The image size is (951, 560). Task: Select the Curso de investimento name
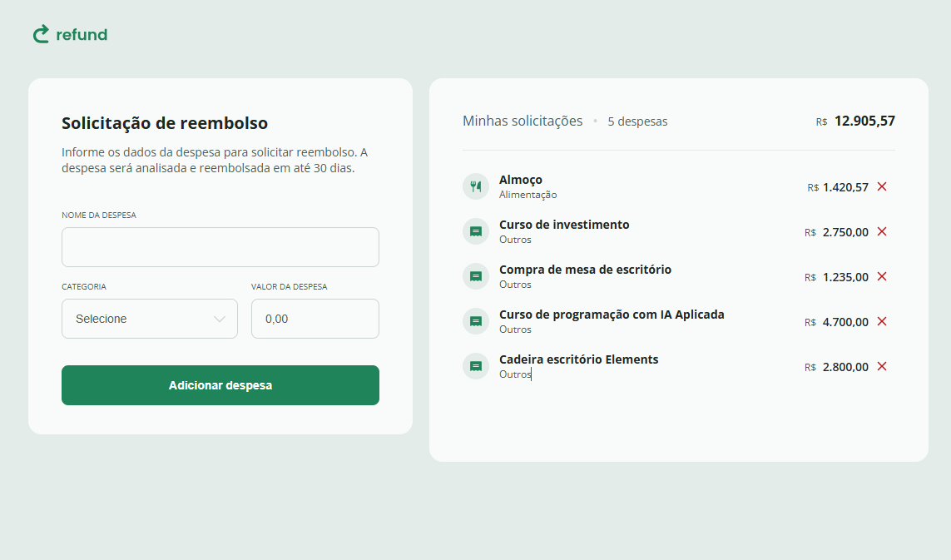click(x=564, y=225)
